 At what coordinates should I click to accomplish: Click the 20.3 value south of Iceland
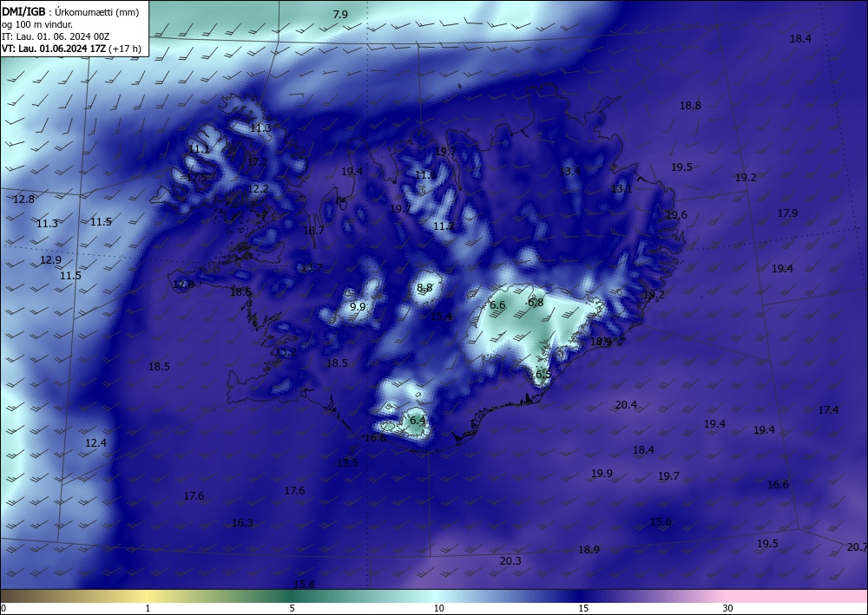(x=510, y=561)
